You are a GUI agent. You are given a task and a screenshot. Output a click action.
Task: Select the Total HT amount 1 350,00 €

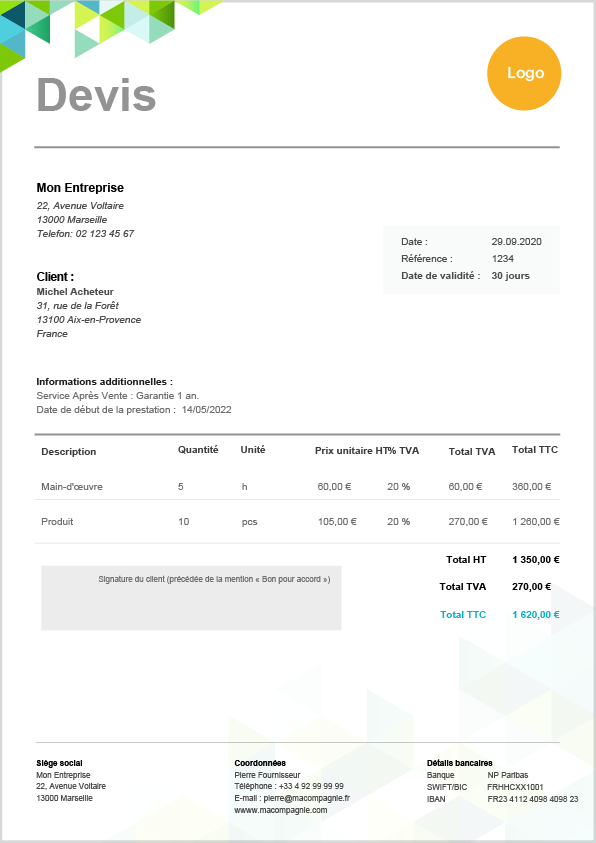(x=536, y=560)
